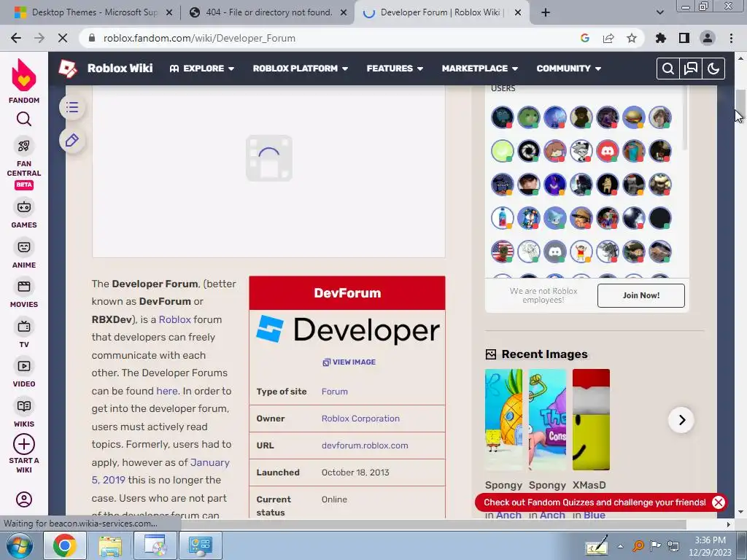The height and width of the screenshot is (560, 747).
Task: Toggle dark theme moon icon
Action: coord(713,69)
